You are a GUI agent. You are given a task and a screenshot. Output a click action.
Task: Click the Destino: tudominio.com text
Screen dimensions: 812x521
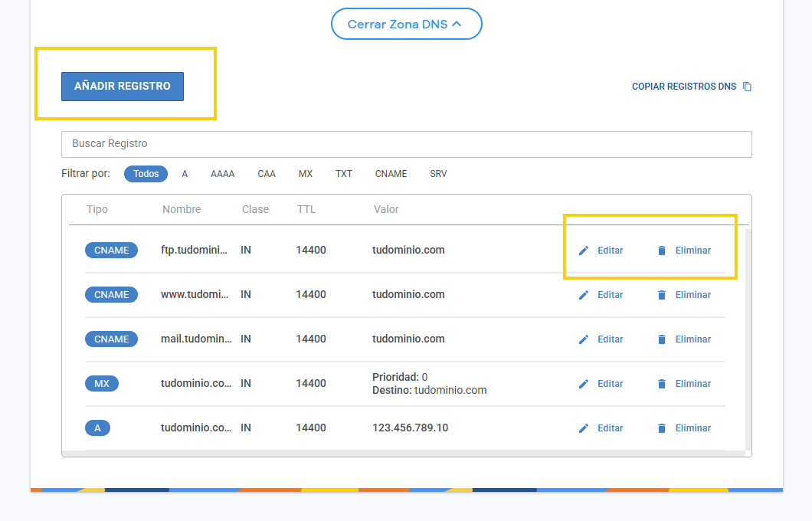coord(429,391)
